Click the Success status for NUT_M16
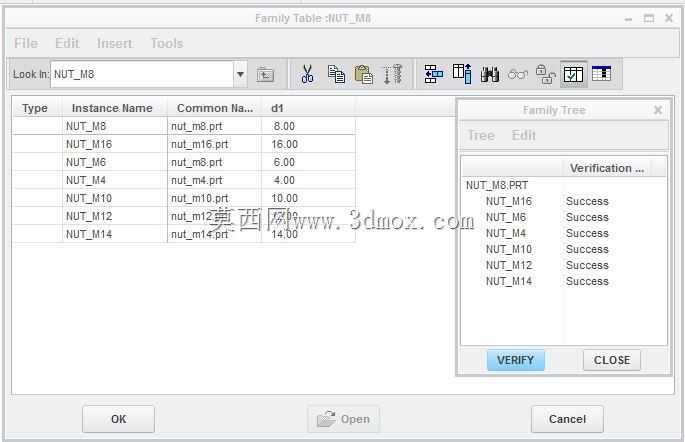The image size is (685, 442). (587, 201)
